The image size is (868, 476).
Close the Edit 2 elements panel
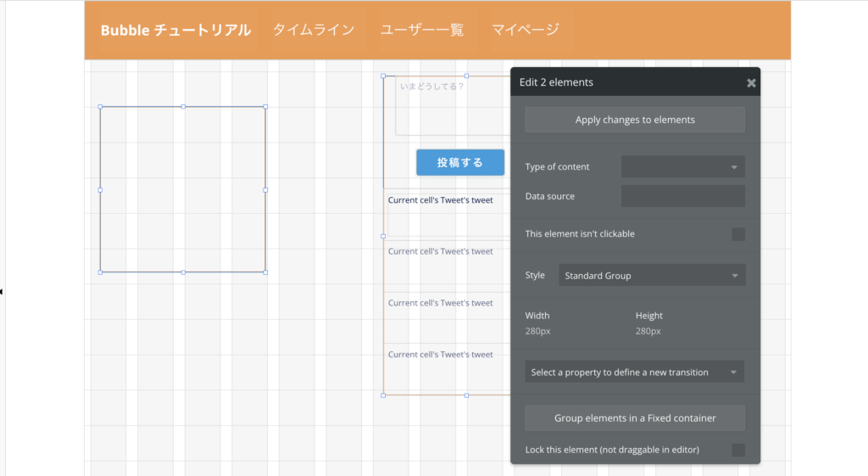pyautogui.click(x=751, y=82)
